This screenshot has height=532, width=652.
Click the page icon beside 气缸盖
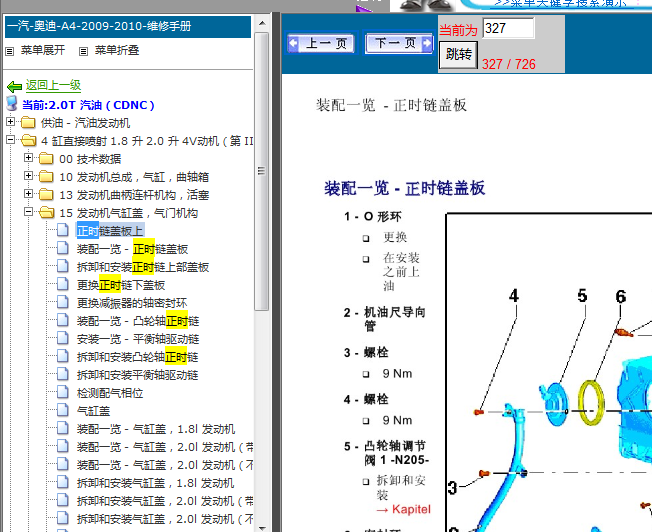pyautogui.click(x=63, y=410)
